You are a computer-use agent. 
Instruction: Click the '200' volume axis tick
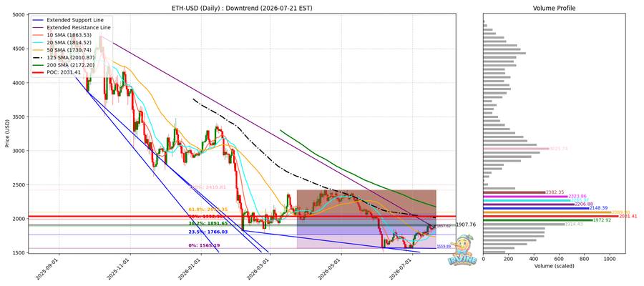(509, 259)
